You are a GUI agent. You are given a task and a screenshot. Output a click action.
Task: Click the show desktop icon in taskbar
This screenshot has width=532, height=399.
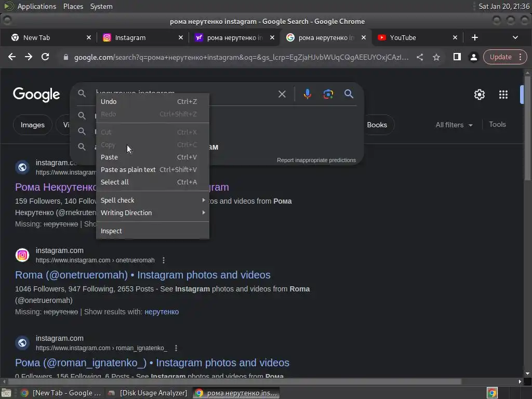[x=6, y=393]
